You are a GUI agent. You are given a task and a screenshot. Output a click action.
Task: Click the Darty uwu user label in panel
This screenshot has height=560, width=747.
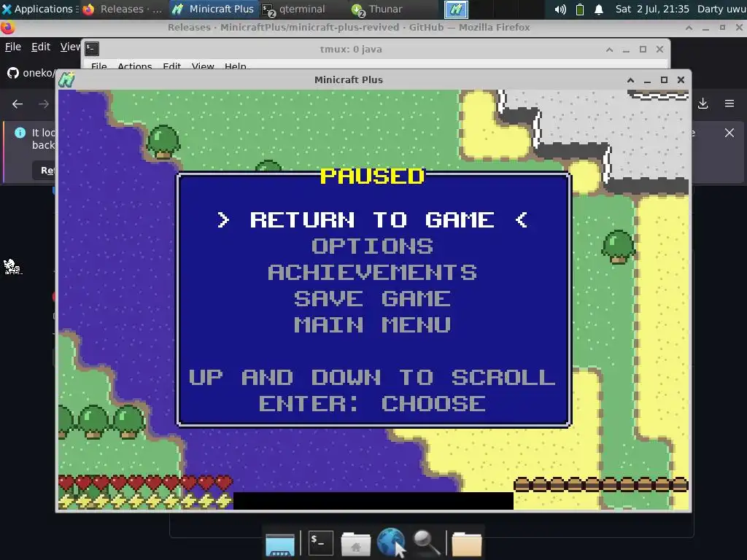721,9
